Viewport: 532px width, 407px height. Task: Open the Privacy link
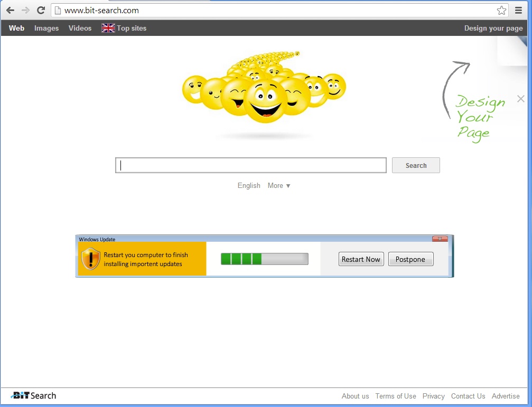433,396
